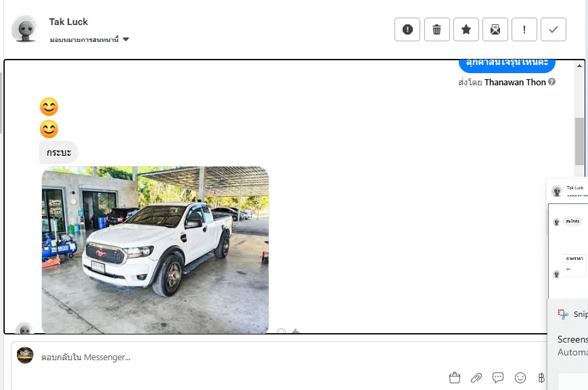Click the Tak Luck contact name
The height and width of the screenshot is (390, 588).
(68, 22)
